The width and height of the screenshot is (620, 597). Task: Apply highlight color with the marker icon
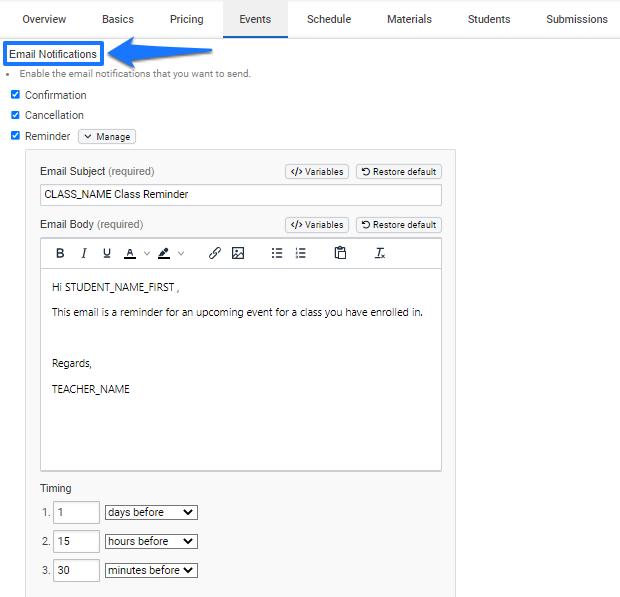pos(164,253)
